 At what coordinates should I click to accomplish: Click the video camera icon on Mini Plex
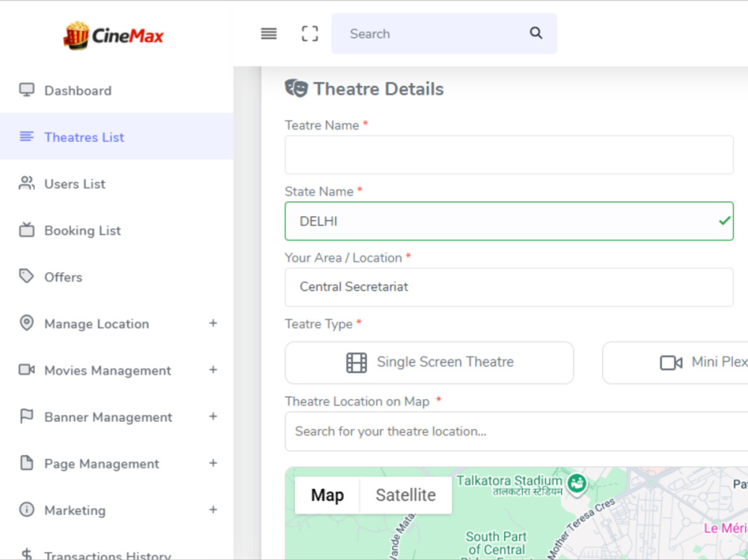click(x=671, y=363)
